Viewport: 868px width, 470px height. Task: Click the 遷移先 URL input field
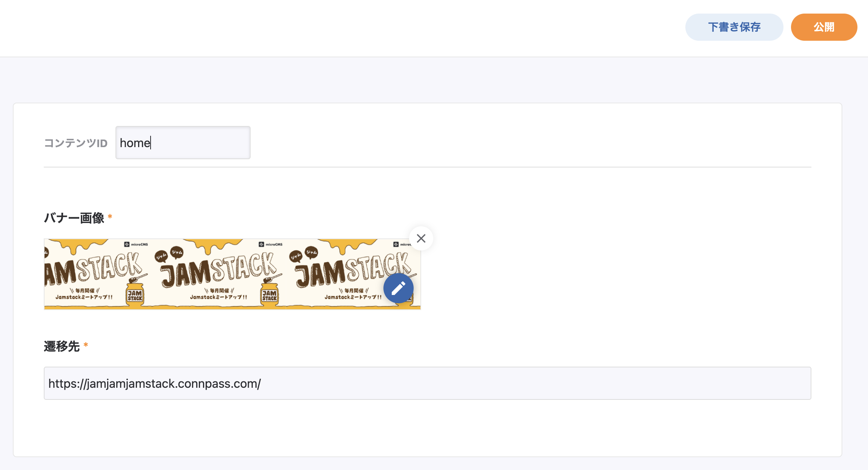point(427,383)
